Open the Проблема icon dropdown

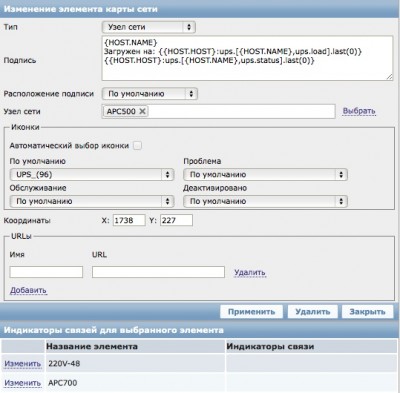(x=265, y=174)
